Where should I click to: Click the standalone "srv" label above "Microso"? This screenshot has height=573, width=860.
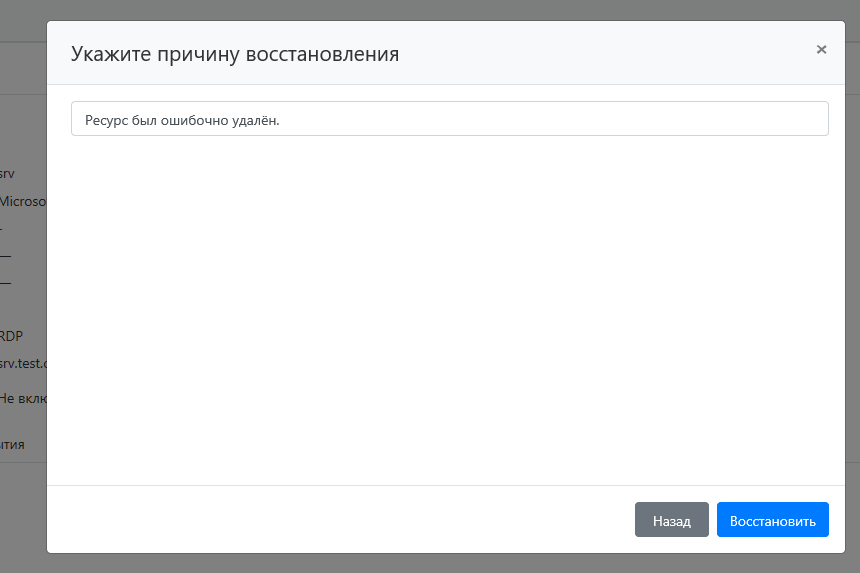(8, 174)
